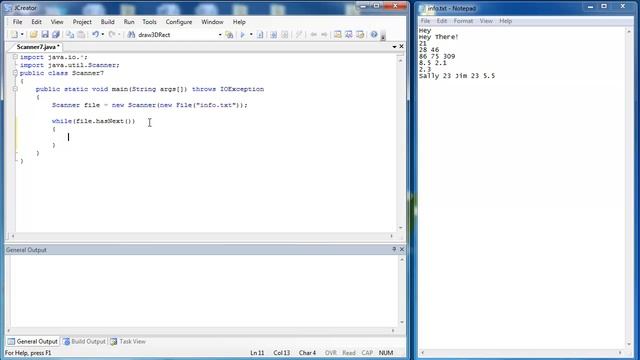Expand the draw3DRect search combo dropdown
This screenshot has height=360, width=640.
click(x=220, y=35)
